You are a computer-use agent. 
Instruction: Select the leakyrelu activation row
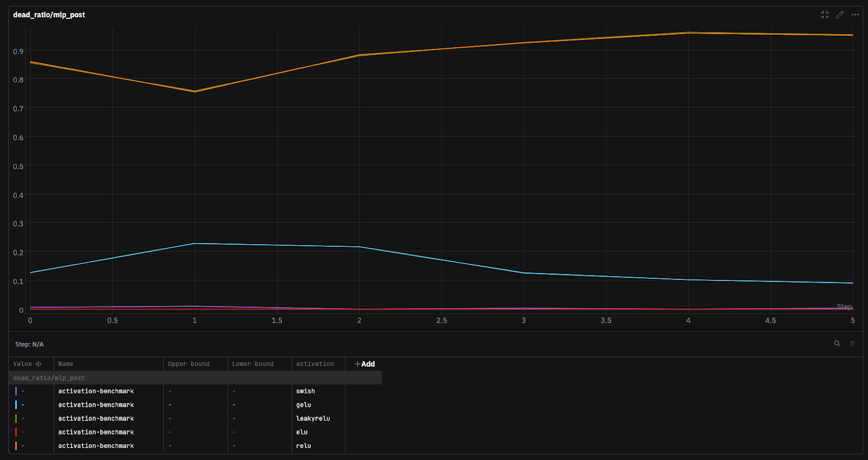pos(312,418)
